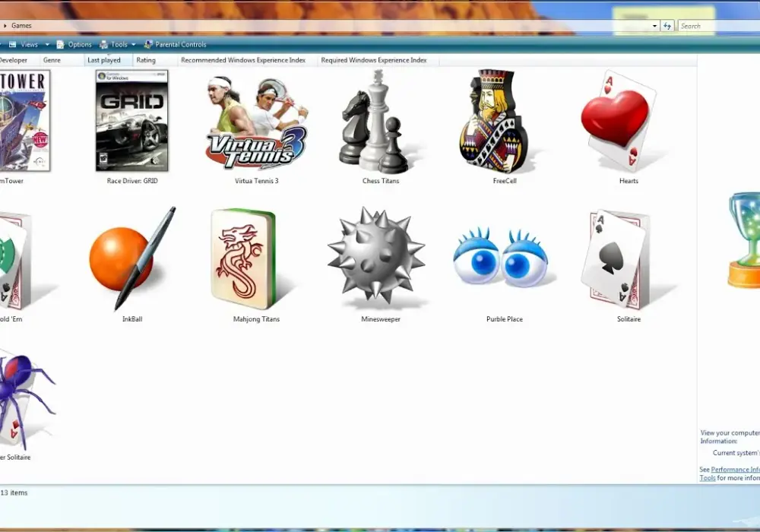This screenshot has height=532, width=760.
Task: Click the Hearts label
Action: tap(629, 181)
